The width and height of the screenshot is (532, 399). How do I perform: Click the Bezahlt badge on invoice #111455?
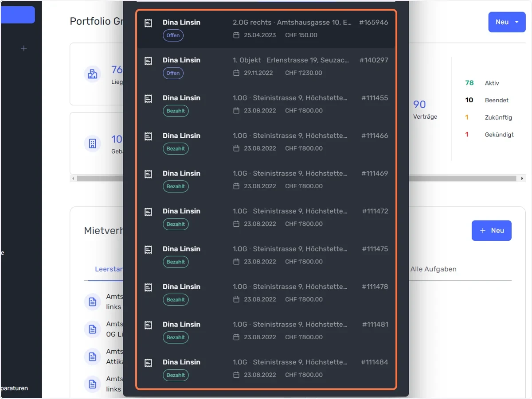pos(176,111)
